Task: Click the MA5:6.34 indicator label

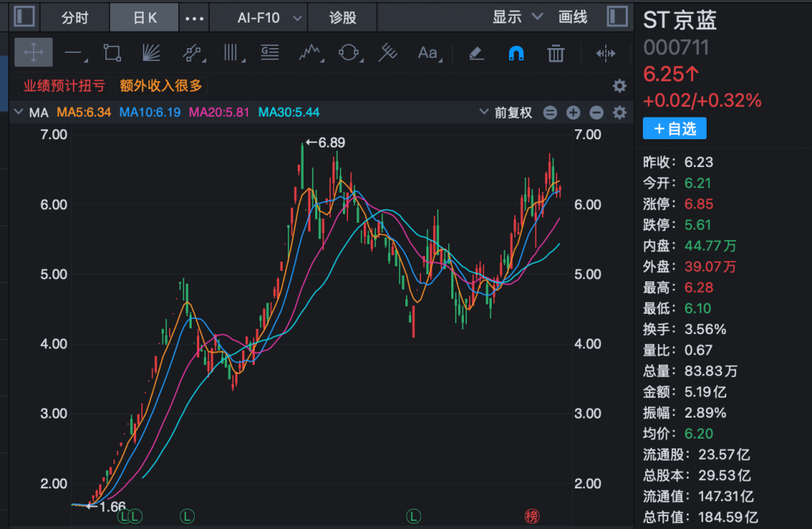Action: click(x=84, y=112)
